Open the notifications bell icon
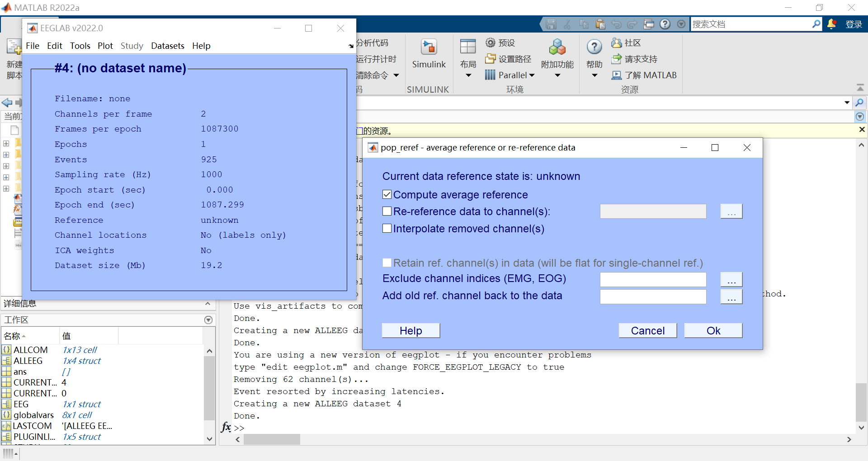The height and width of the screenshot is (461, 868). (x=831, y=24)
